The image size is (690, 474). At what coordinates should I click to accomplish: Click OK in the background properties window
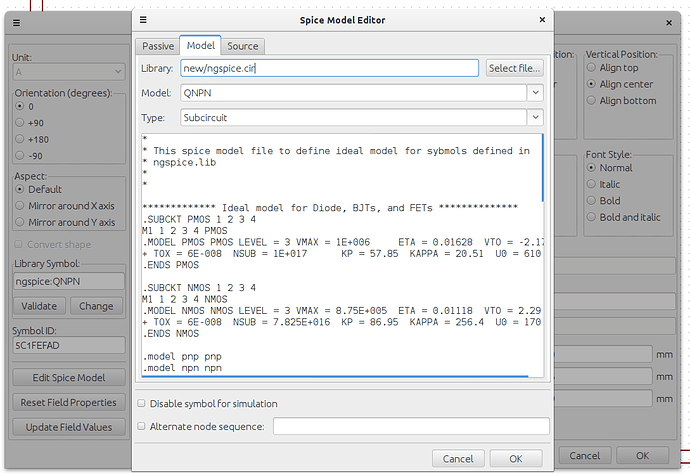click(x=642, y=456)
